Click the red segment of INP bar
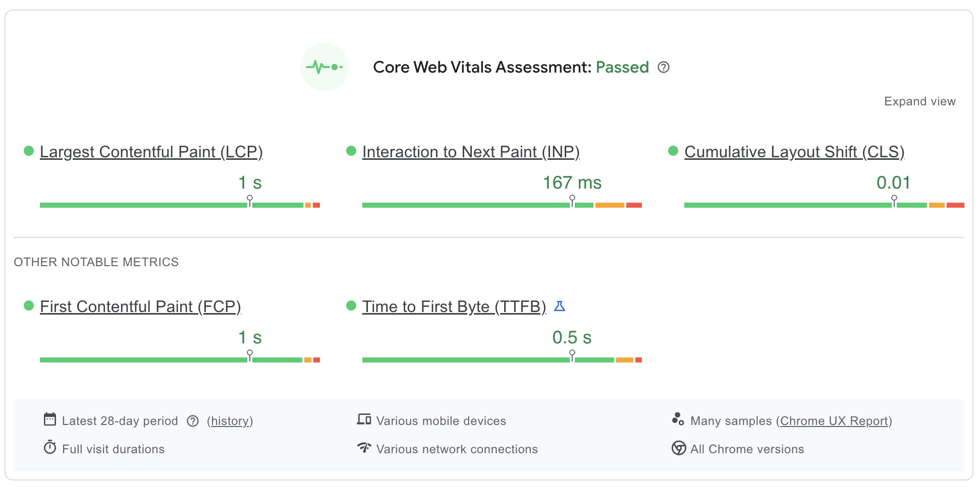 [634, 205]
